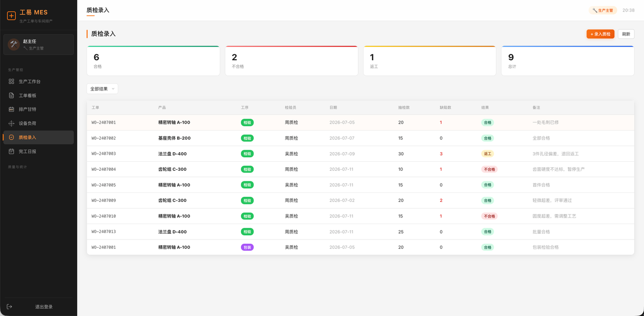Open the 全部结果 filter dropdown

[102, 89]
